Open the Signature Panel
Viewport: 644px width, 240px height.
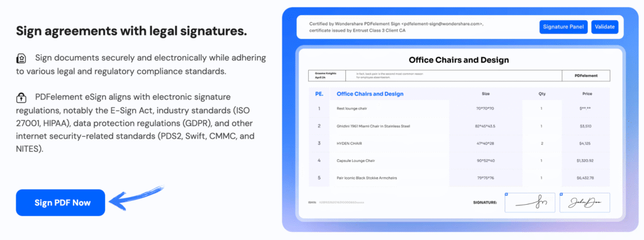[x=563, y=26]
